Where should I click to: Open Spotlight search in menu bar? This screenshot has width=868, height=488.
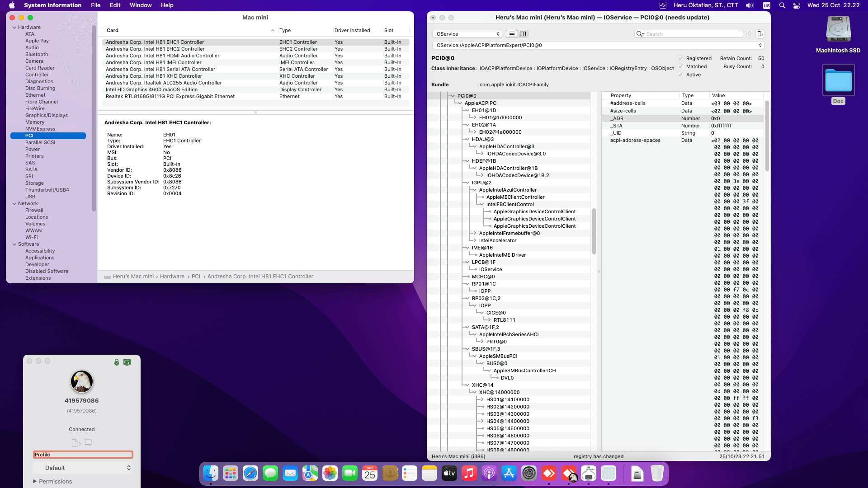point(782,5)
